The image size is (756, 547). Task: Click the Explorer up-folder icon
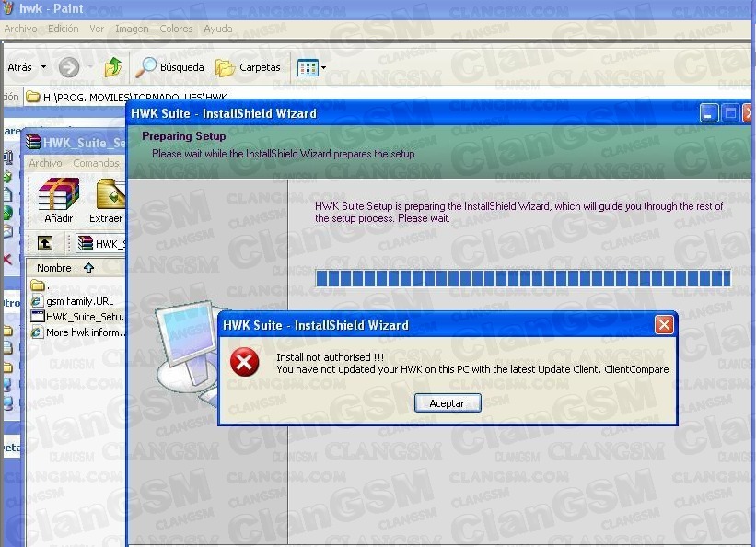[x=112, y=67]
